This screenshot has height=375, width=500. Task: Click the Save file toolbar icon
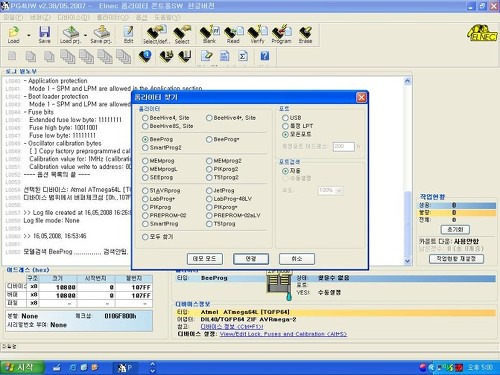44,34
